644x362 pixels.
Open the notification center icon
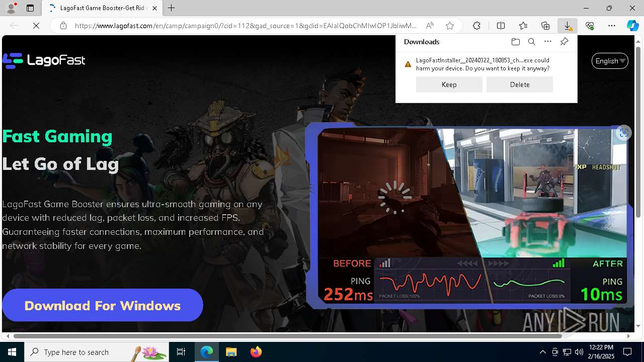click(627, 352)
